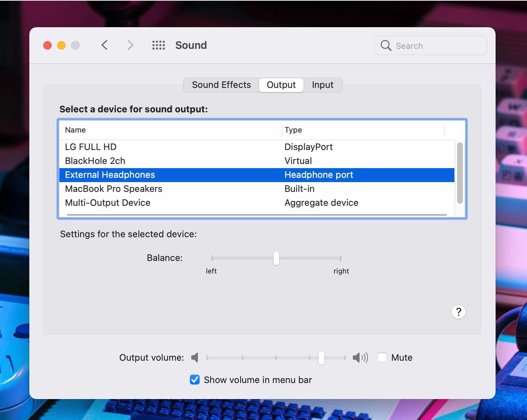Choose BlackHole 2ch as output
Viewport: 527px width, 420px height.
[x=95, y=161]
